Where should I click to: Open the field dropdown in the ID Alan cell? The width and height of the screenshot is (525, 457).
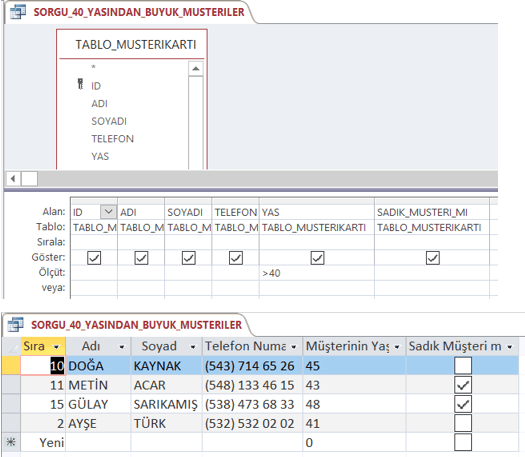click(108, 212)
